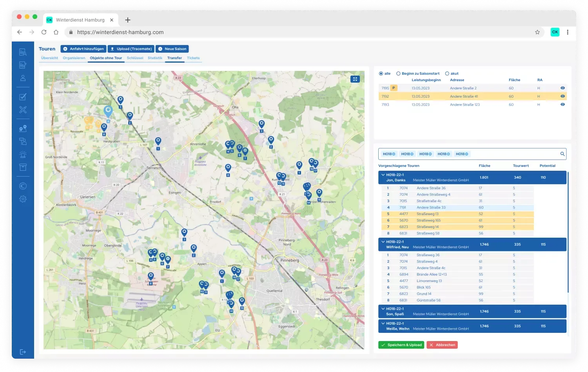Click the red Abbrechen button
This screenshot has height=372, width=588.
[x=442, y=345]
